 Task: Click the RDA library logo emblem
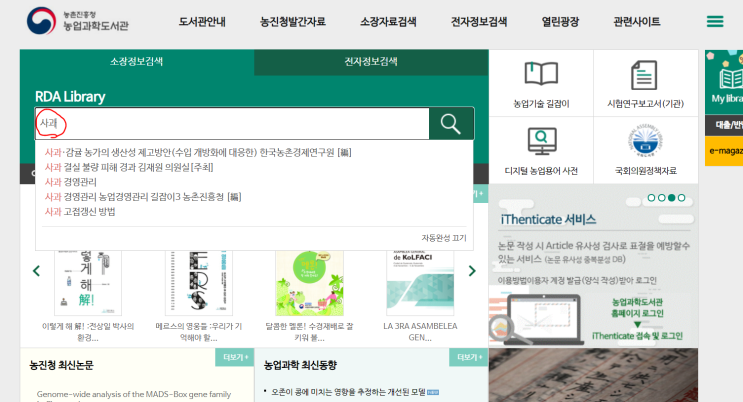[x=41, y=21]
